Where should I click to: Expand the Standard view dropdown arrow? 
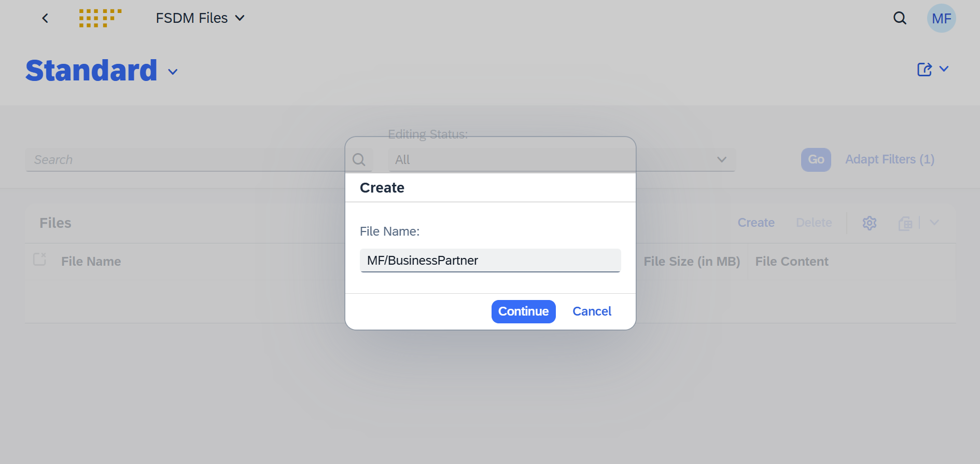click(173, 72)
